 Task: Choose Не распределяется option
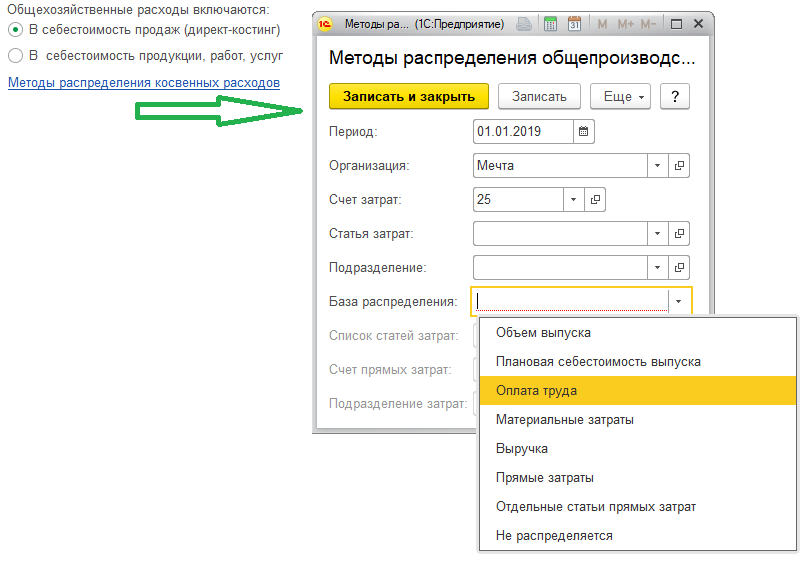[x=638, y=536]
